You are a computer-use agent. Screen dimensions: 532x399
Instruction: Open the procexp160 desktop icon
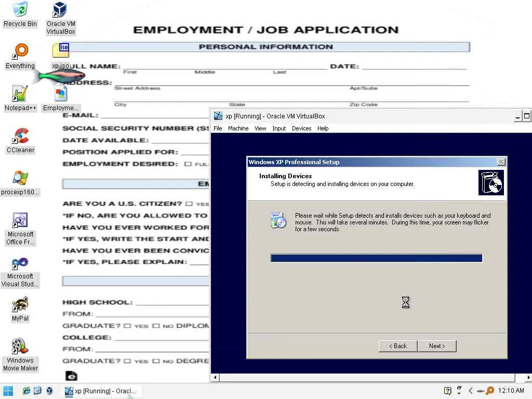[x=20, y=182]
